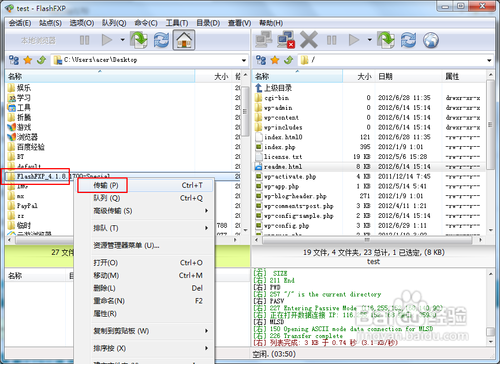Click the remote pane favorites star
The image size is (501, 365).
pyautogui.click(x=275, y=60)
